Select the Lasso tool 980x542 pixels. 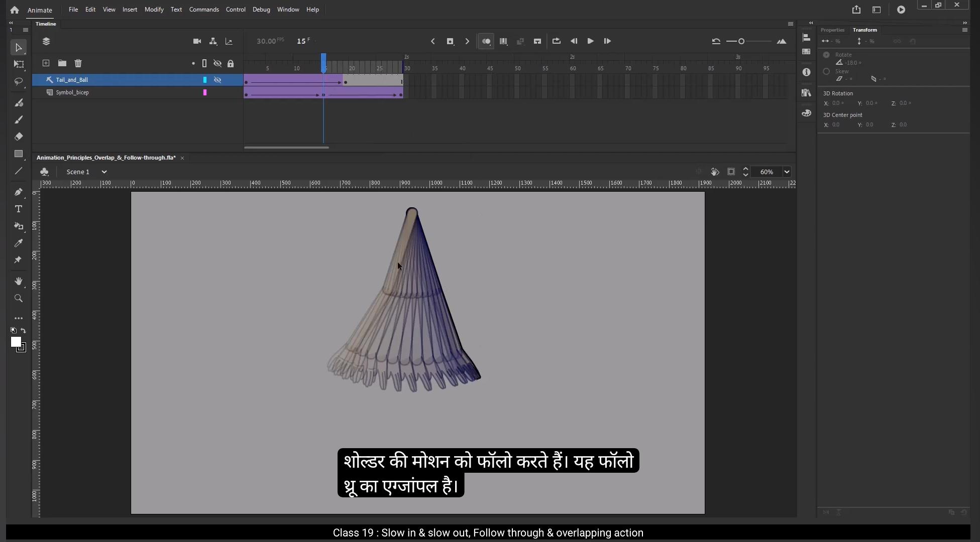pyautogui.click(x=19, y=81)
